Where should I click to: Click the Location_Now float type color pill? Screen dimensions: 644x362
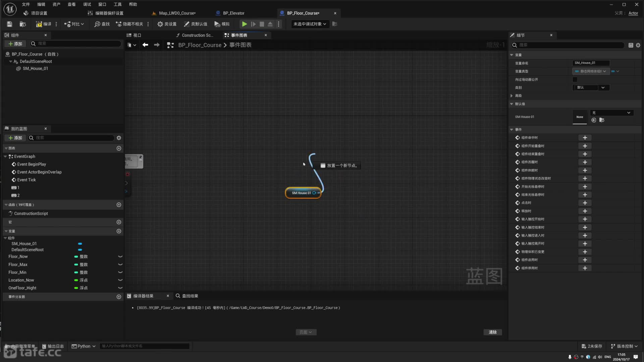(76, 280)
